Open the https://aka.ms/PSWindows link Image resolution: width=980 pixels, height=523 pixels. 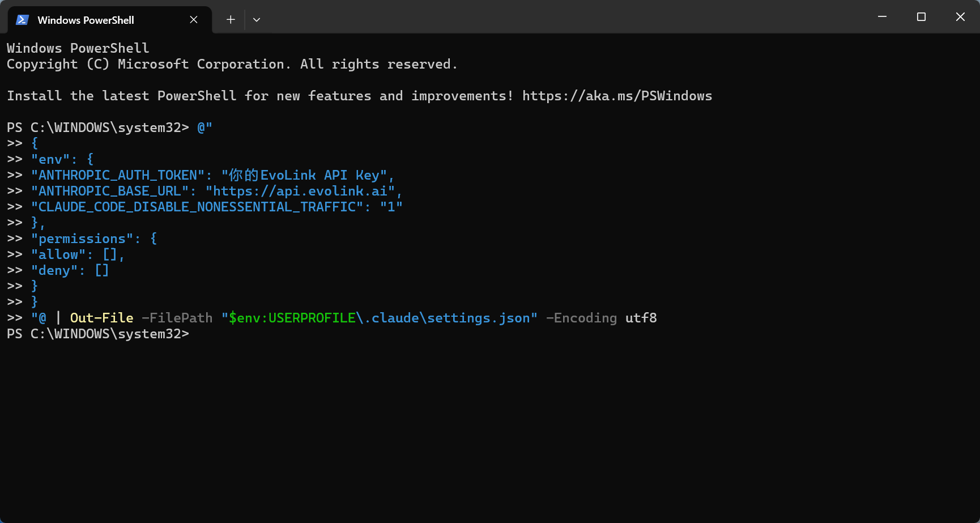pos(617,95)
